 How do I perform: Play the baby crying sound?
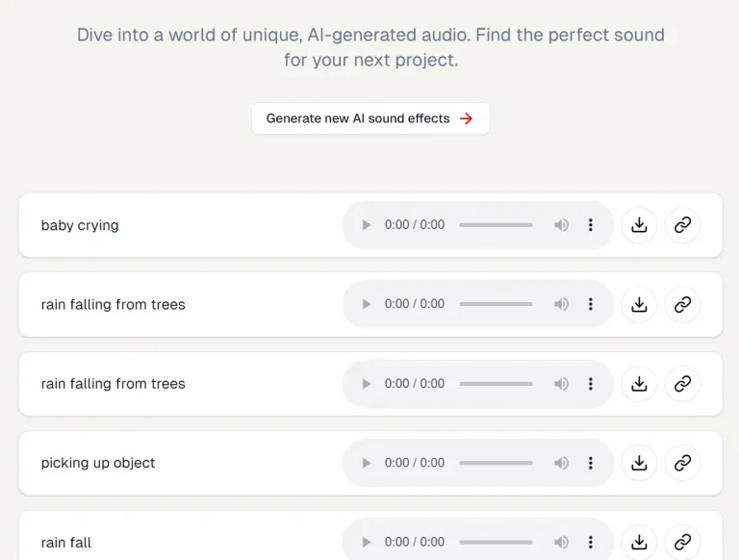(x=367, y=225)
